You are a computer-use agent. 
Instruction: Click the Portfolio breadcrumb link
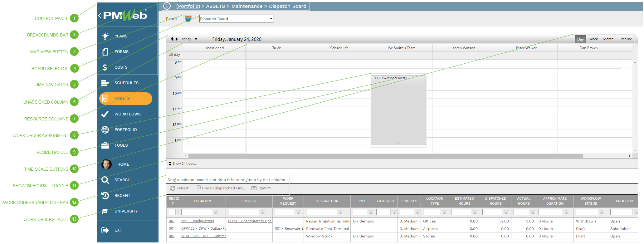tap(188, 6)
